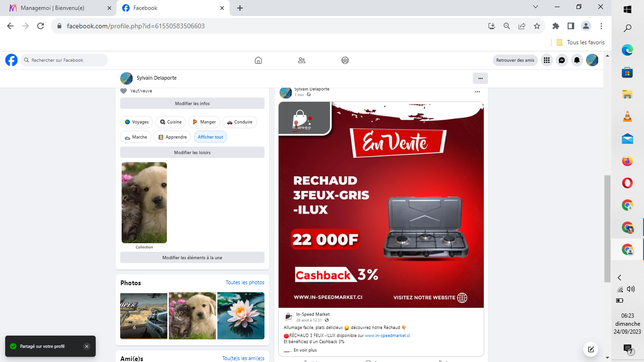644x362 pixels.
Task: Bookmark this page with star icon
Action: coord(537,26)
